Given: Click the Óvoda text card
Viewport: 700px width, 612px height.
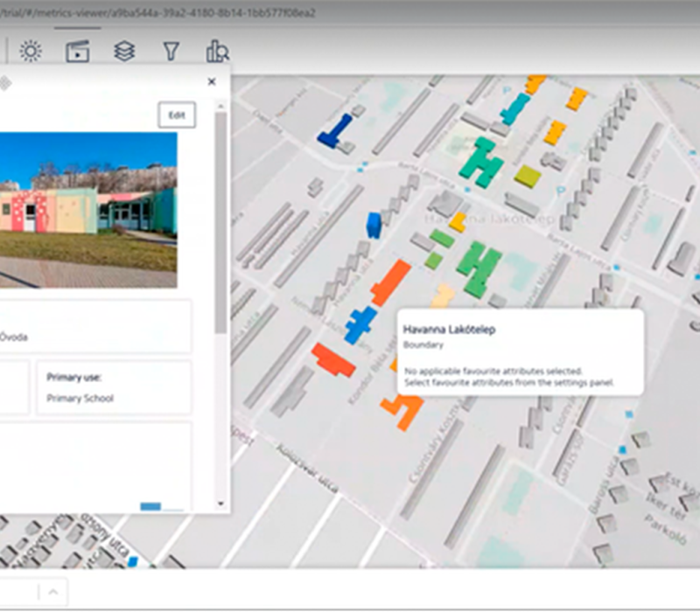Looking at the screenshot, I should coord(95,327).
